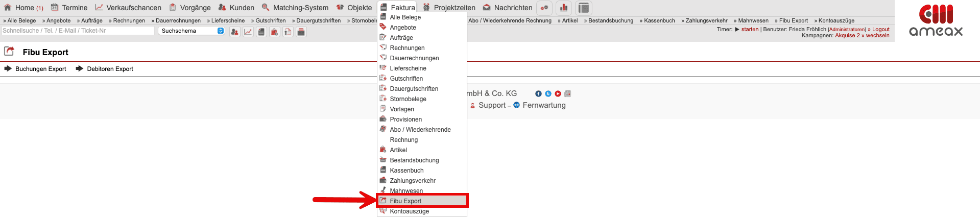The width and height of the screenshot is (980, 217).
Task: Open the Facebook social icon
Action: (x=538, y=94)
